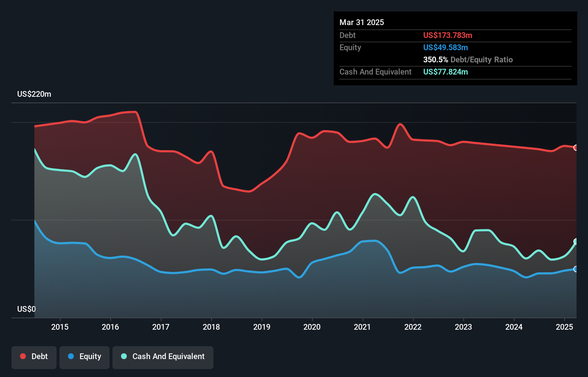Viewport: 588px width, 377px height.
Task: Click the 2024 x-axis label
Action: click(514, 327)
